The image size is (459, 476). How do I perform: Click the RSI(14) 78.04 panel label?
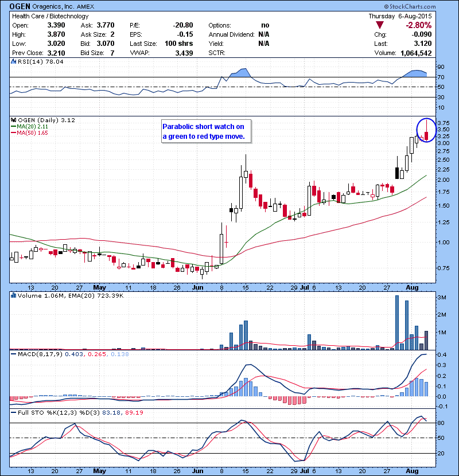(x=40, y=61)
